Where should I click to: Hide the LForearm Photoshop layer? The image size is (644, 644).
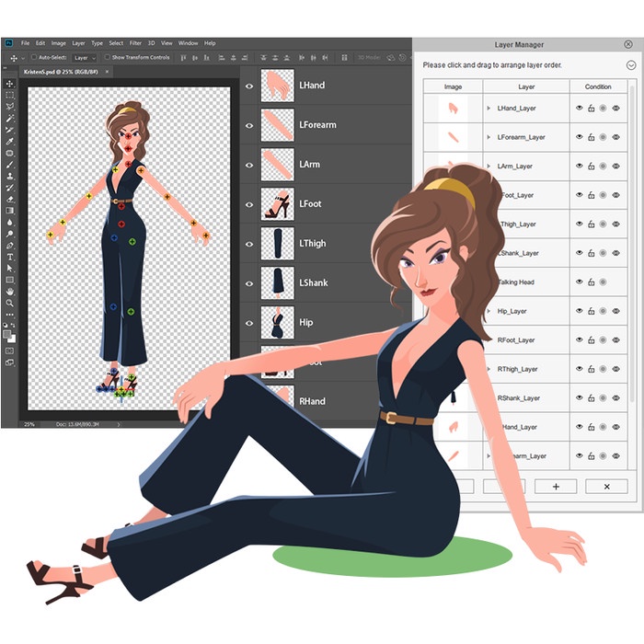(x=248, y=126)
